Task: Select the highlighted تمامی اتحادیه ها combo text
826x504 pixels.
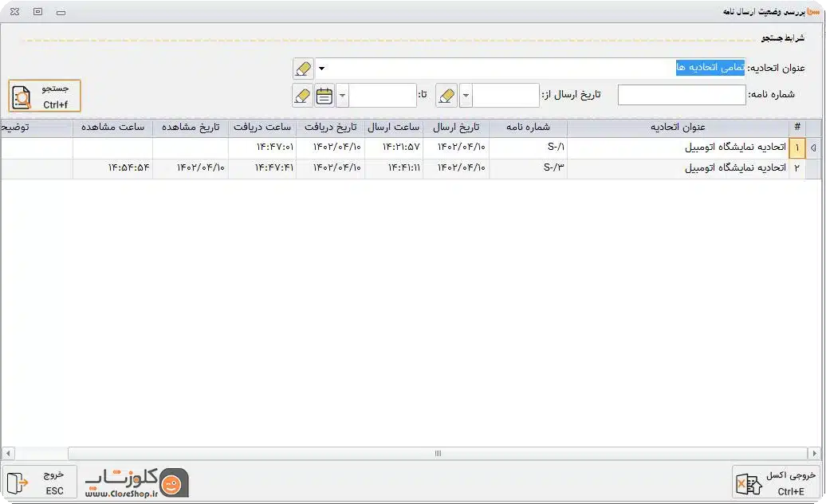Action: click(710, 68)
